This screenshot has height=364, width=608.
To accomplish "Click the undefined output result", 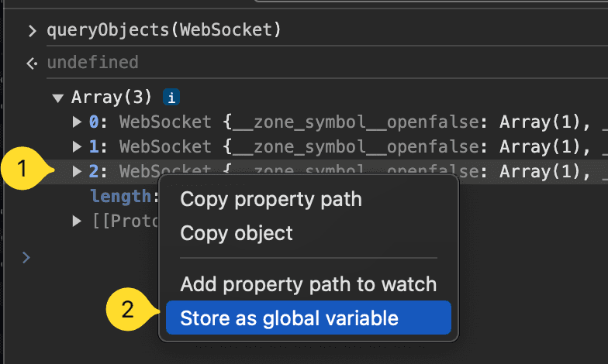I will [x=92, y=62].
